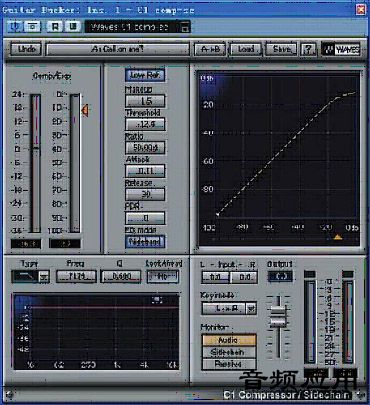Click the lower output fader handle
Image resolution: width=370 pixels, height=405 pixels.
[278, 322]
